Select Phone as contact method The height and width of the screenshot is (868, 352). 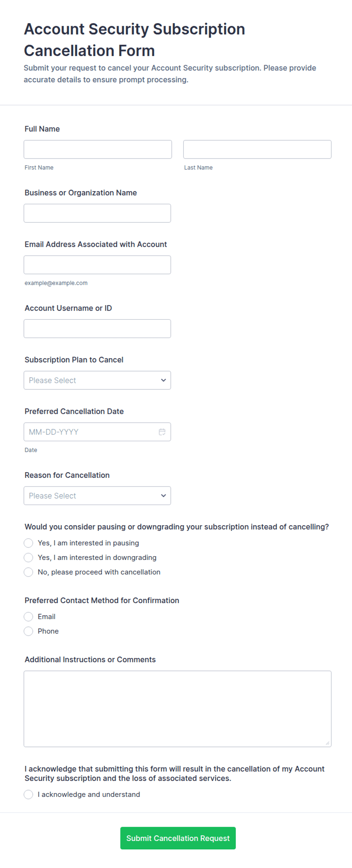28,631
